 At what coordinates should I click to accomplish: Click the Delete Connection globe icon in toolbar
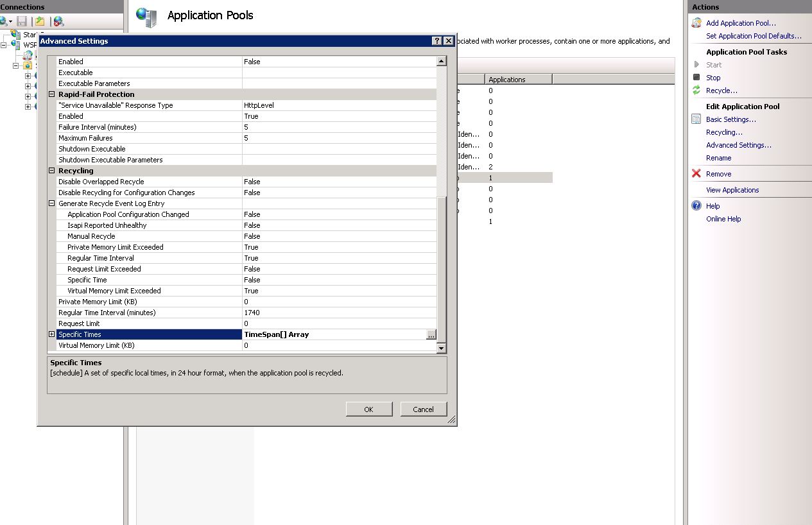[58, 21]
